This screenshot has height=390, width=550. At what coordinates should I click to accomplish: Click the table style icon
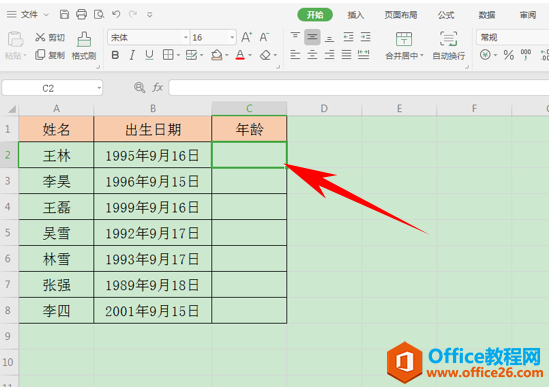click(192, 55)
